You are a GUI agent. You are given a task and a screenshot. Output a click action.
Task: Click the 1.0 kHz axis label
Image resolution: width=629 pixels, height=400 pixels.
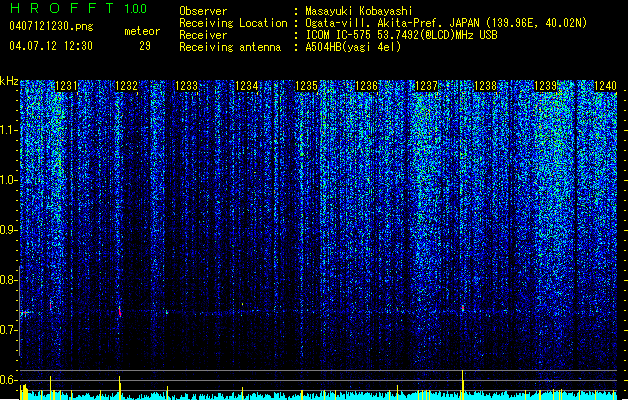pyautogui.click(x=8, y=180)
